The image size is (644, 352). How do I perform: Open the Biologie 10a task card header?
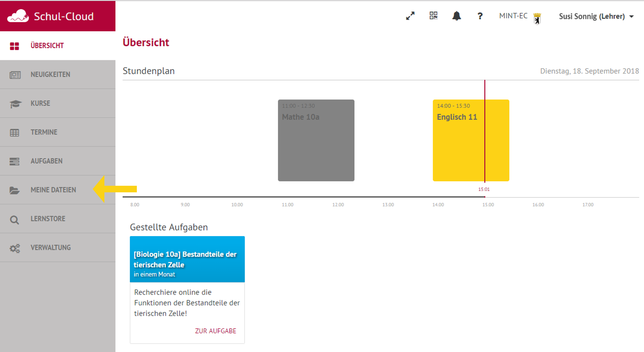(x=187, y=259)
